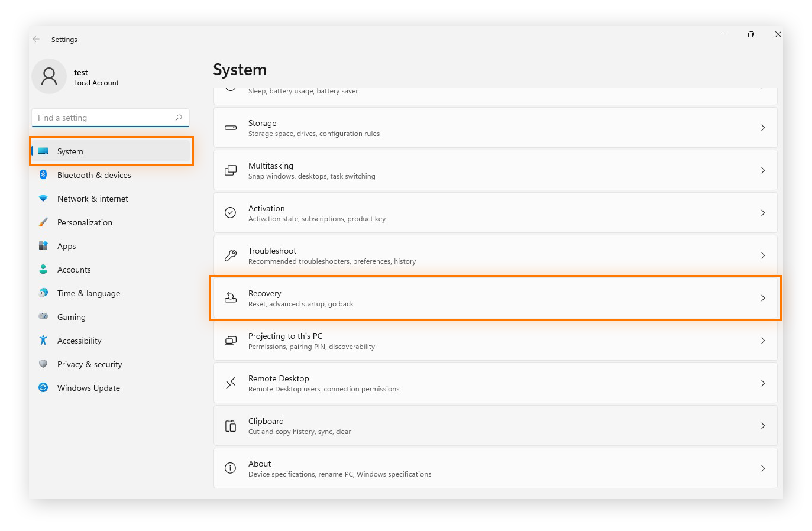Click the Network & internet globe icon
The width and height of the screenshot is (812, 531).
pos(43,199)
